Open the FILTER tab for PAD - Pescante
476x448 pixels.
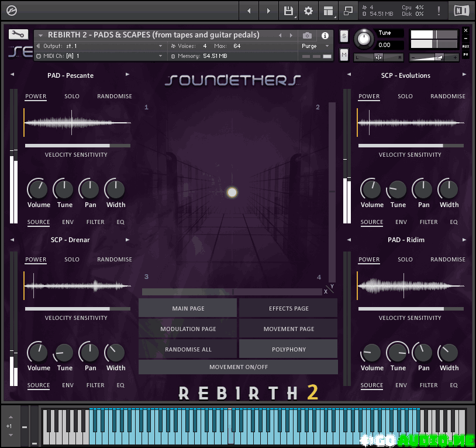tap(95, 222)
